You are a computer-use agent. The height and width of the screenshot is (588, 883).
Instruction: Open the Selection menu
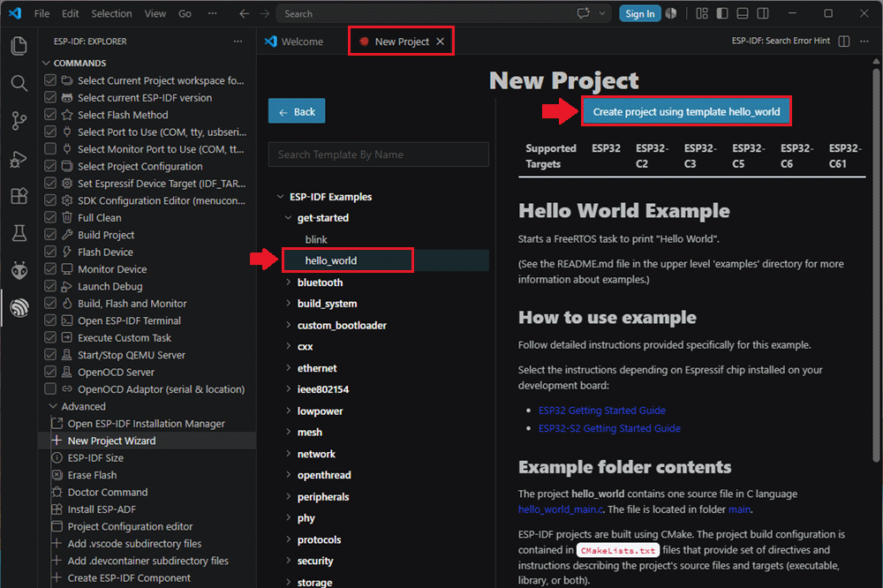coord(111,13)
